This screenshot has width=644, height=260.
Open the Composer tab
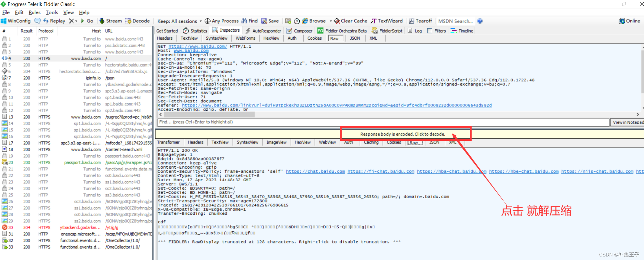299,31
